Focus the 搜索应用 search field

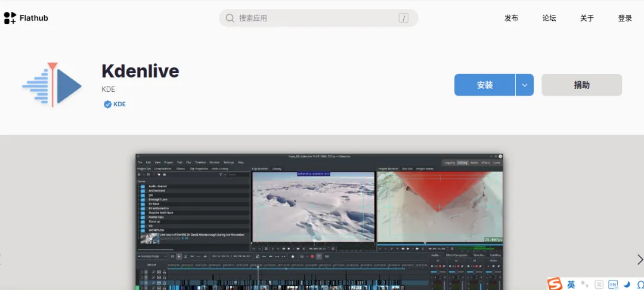(x=318, y=18)
